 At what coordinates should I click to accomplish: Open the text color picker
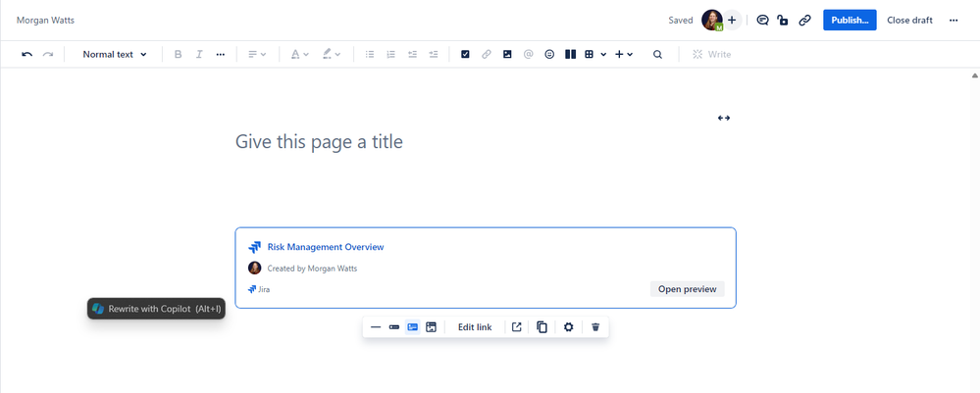click(x=300, y=54)
